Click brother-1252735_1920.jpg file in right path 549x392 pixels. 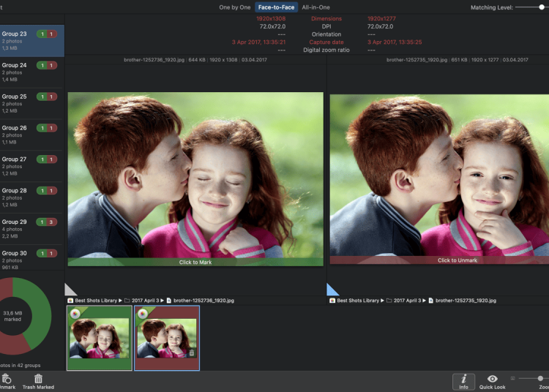click(x=466, y=301)
